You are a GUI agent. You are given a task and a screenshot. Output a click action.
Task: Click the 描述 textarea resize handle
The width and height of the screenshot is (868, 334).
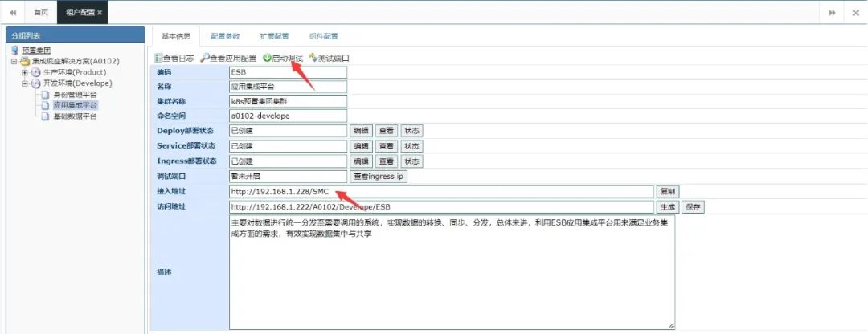671,326
